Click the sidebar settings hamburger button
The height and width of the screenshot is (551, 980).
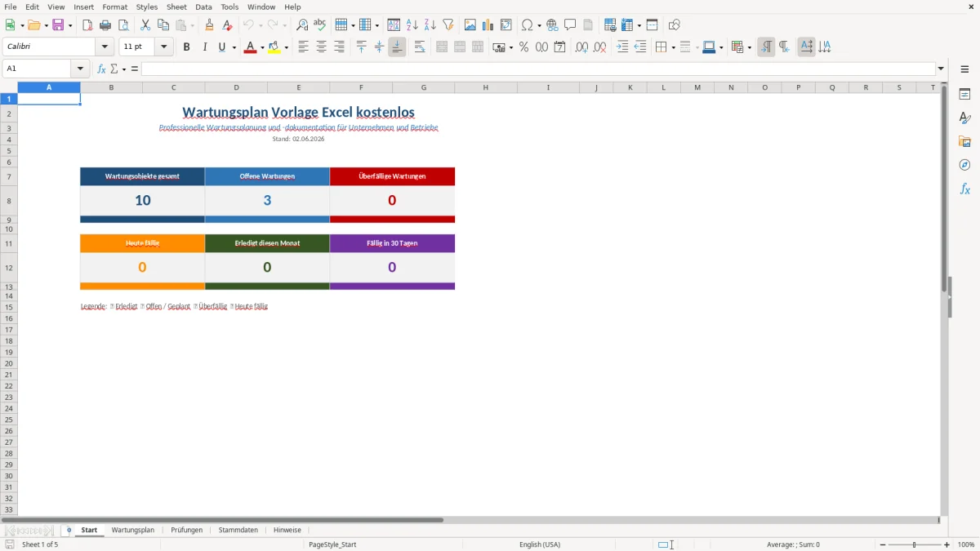coord(964,69)
